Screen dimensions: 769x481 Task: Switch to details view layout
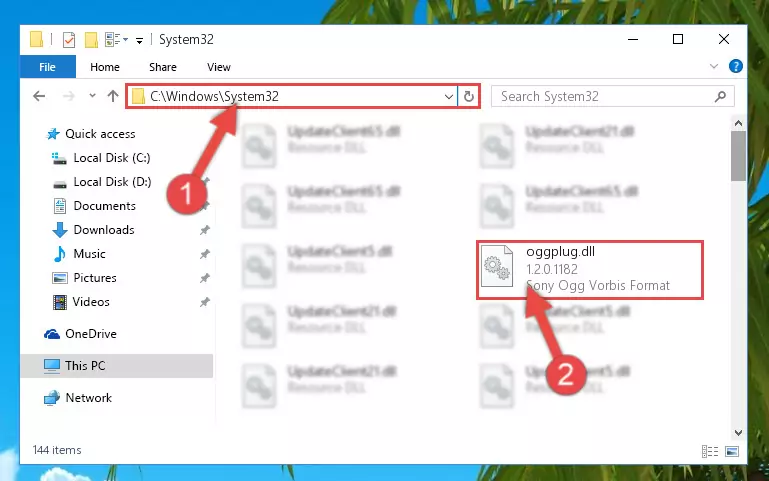point(710,451)
